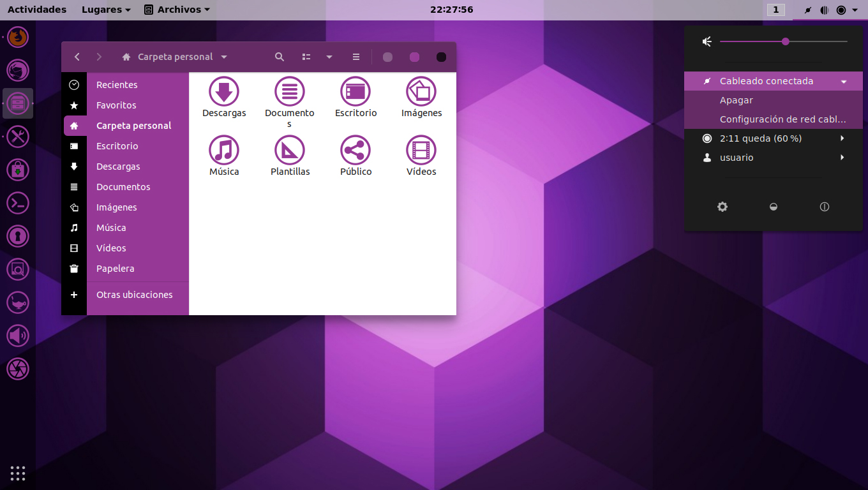
Task: Open the Lugares menu in top bar
Action: (x=106, y=10)
